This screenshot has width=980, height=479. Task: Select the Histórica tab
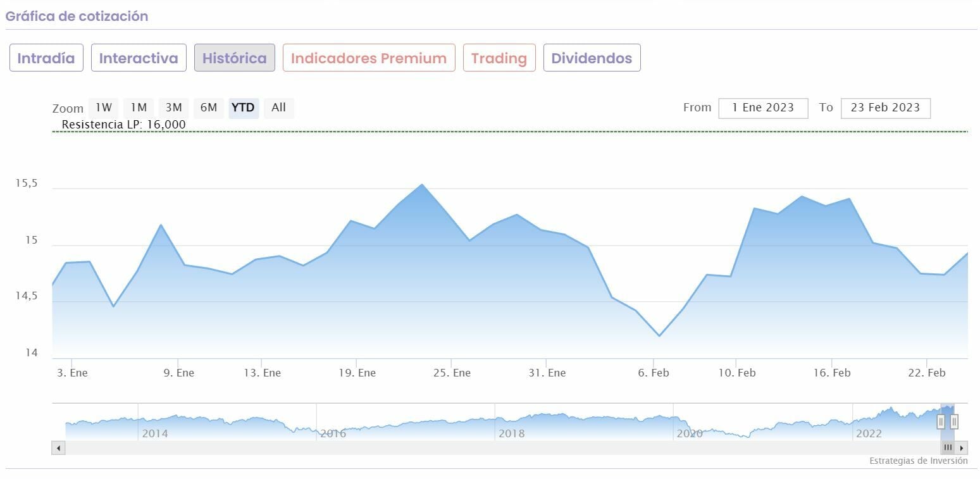pos(234,58)
